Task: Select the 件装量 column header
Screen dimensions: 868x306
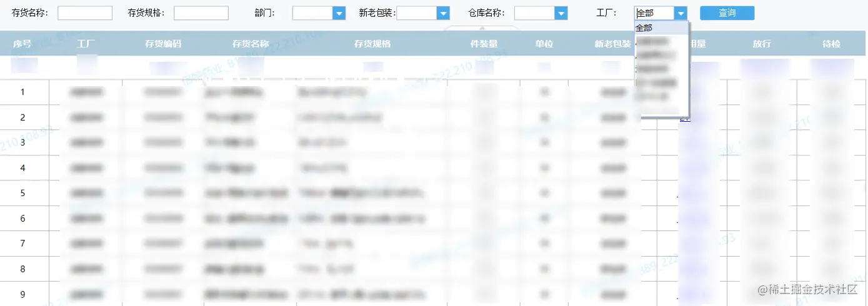Action: pyautogui.click(x=484, y=44)
